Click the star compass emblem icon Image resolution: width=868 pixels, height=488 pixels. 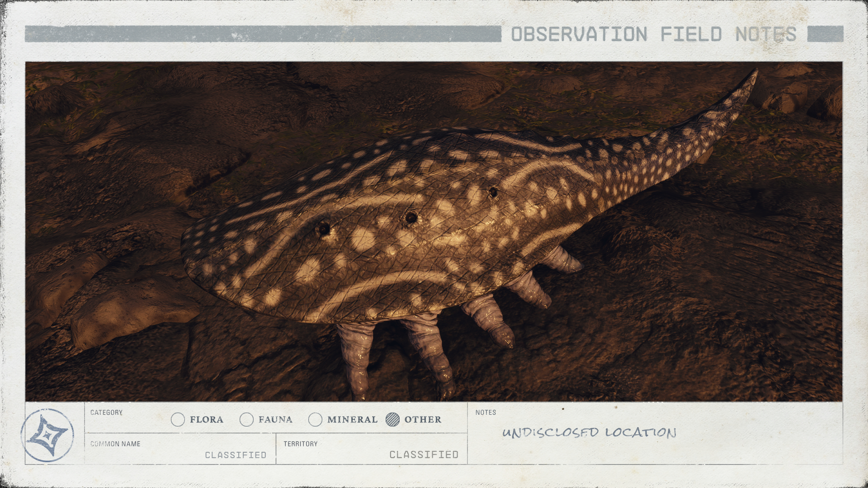47,435
